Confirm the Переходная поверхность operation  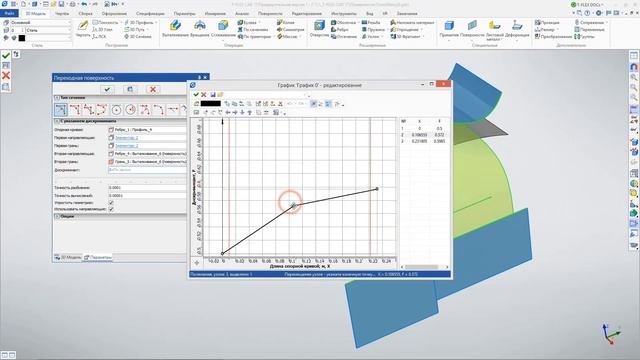point(107,89)
